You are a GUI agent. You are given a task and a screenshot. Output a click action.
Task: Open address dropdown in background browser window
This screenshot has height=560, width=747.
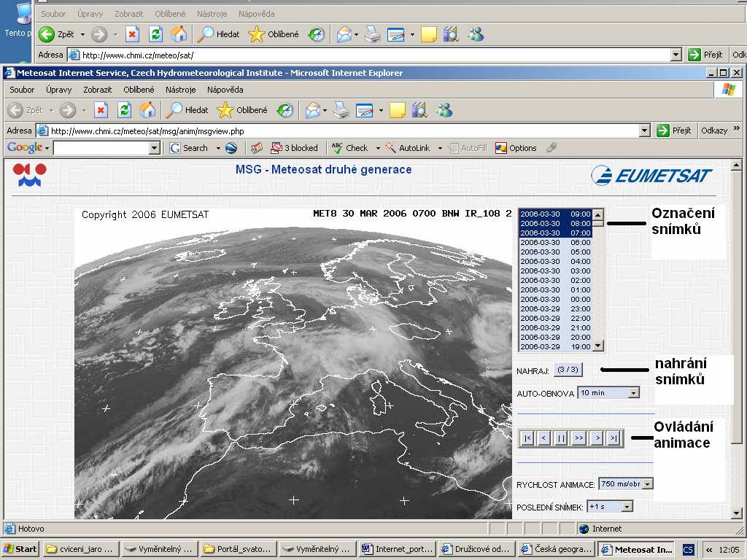676,55
